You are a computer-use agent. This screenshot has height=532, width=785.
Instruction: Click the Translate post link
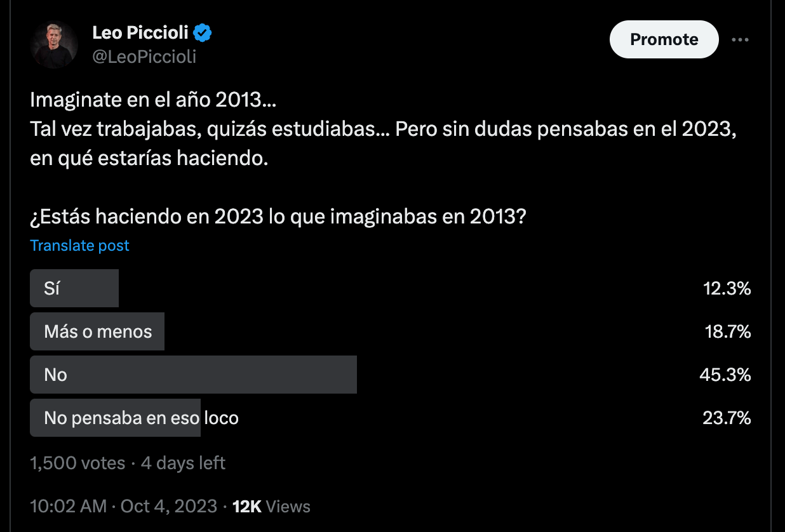(80, 246)
